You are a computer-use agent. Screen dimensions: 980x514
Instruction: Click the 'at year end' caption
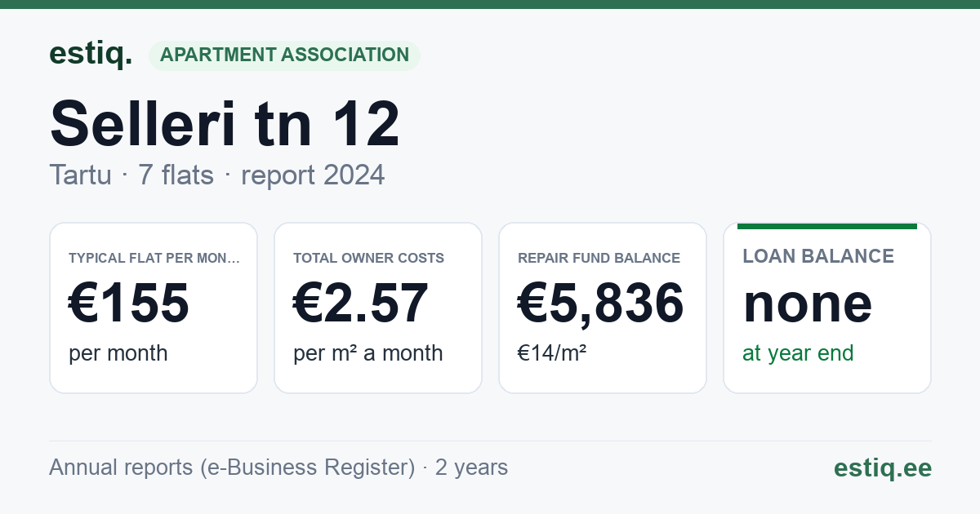[798, 353]
